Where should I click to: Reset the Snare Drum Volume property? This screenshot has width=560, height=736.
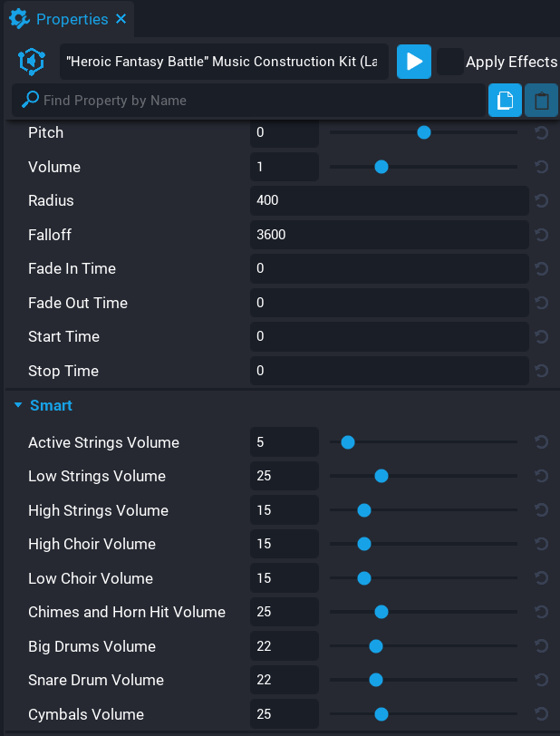click(x=541, y=680)
